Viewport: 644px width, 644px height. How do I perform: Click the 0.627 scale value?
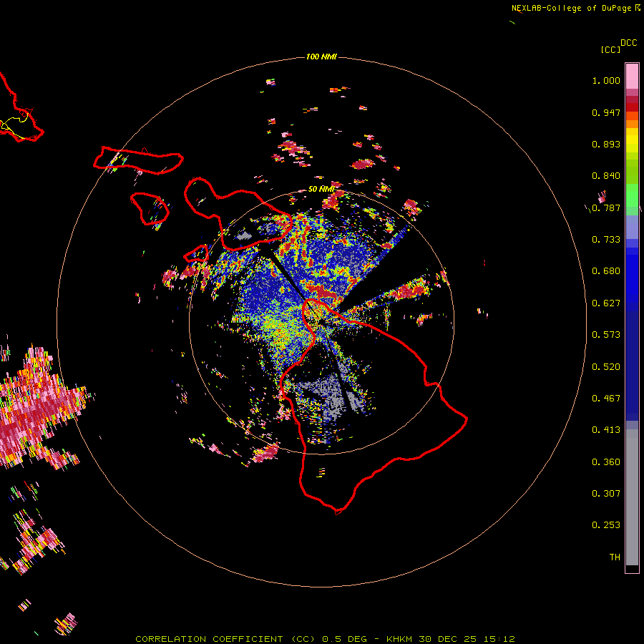click(x=606, y=303)
